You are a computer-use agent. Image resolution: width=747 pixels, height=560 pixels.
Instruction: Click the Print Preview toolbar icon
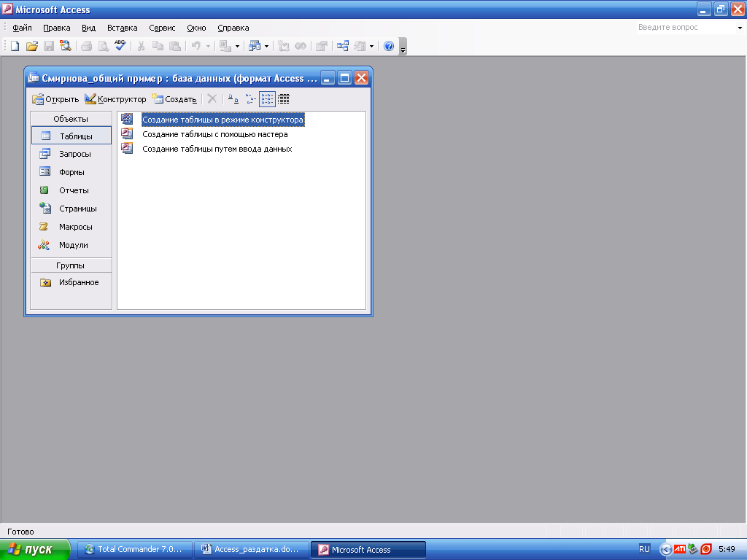(x=104, y=46)
